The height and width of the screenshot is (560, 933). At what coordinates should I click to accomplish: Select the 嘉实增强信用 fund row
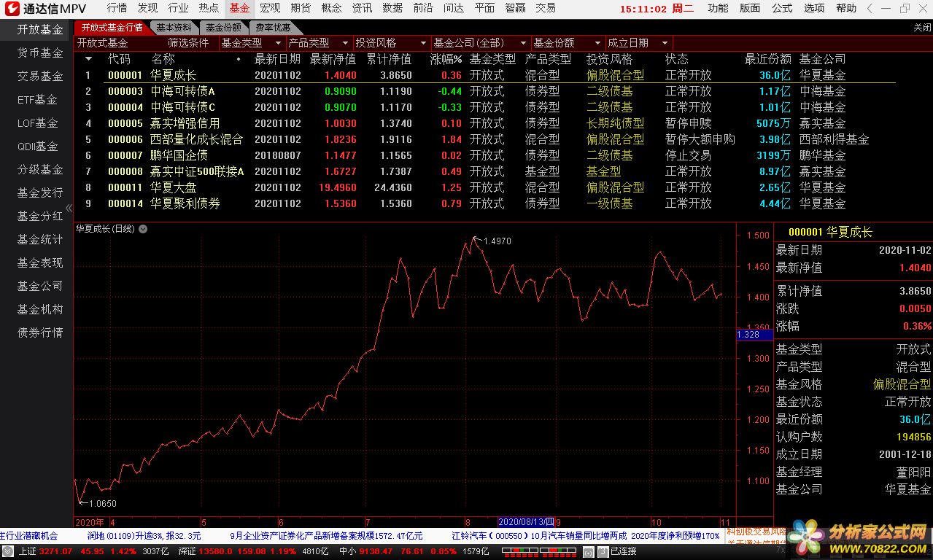(485, 123)
